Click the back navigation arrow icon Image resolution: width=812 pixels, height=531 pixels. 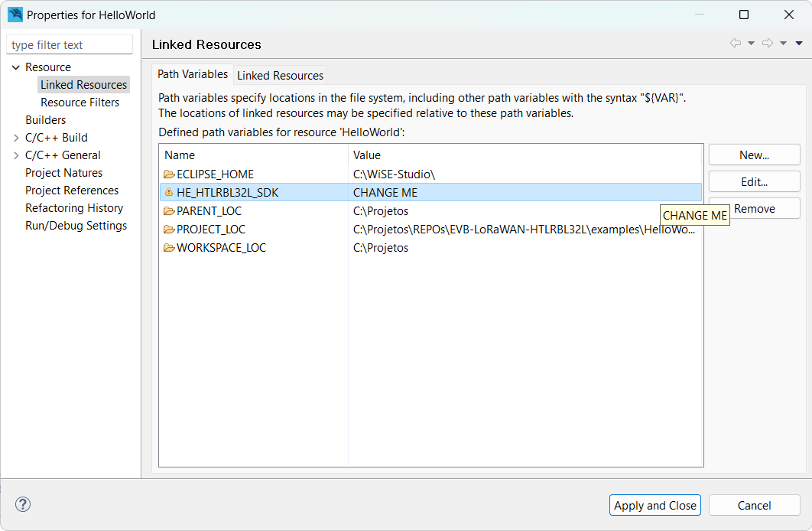pyautogui.click(x=736, y=44)
